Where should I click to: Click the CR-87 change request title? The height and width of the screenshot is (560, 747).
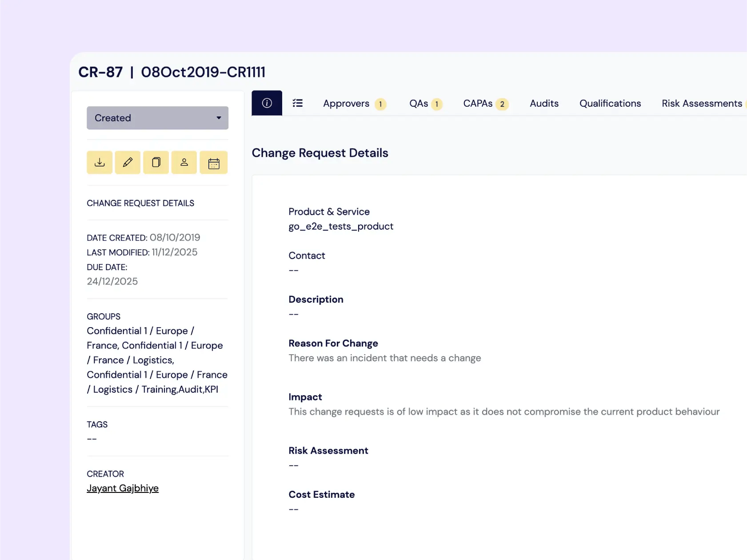101,72
